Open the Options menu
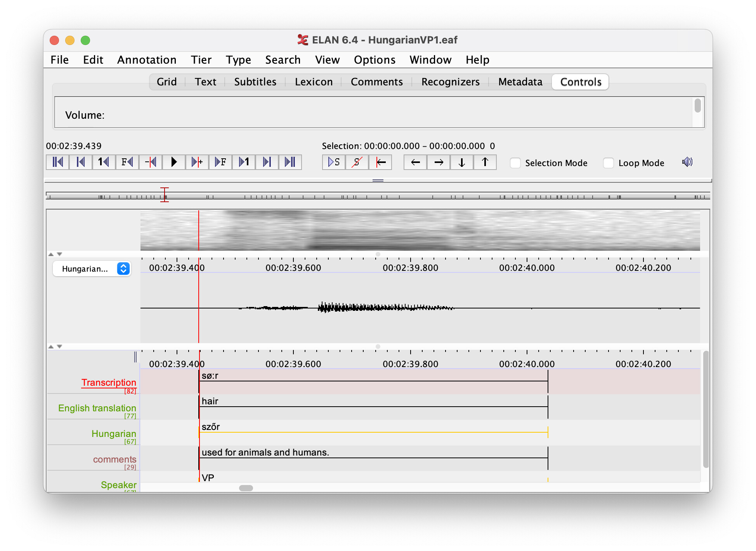The width and height of the screenshot is (756, 551). coord(375,60)
